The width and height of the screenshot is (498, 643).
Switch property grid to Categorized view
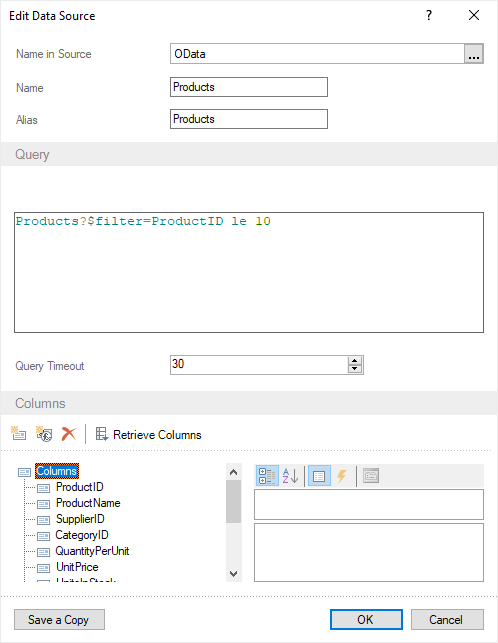point(267,476)
